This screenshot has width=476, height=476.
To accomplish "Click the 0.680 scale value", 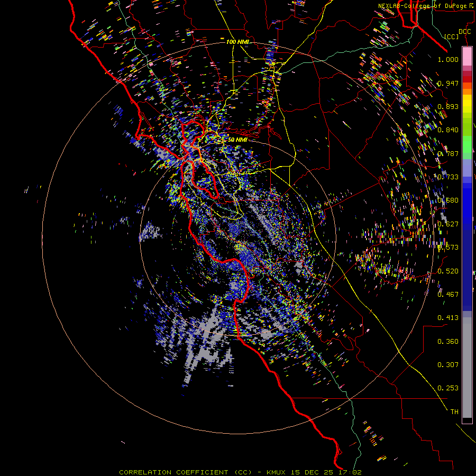I will click(448, 200).
